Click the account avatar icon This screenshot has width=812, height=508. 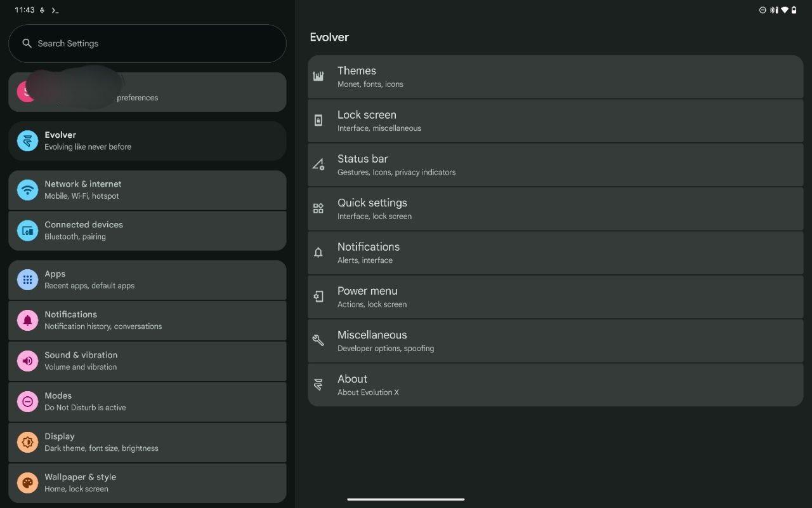tap(27, 92)
